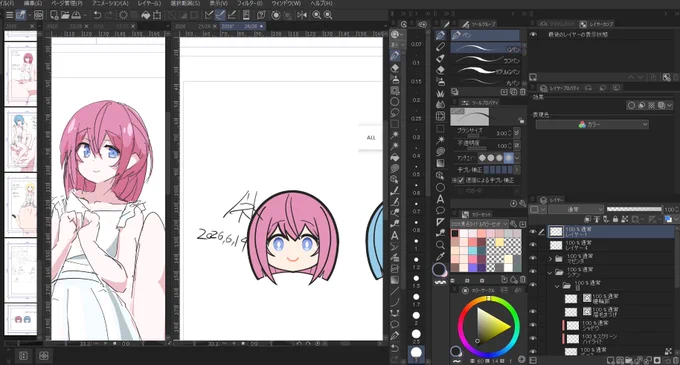Click new raster layer icon at layer panel bottom
The width and height of the screenshot is (680, 365).
611,360
